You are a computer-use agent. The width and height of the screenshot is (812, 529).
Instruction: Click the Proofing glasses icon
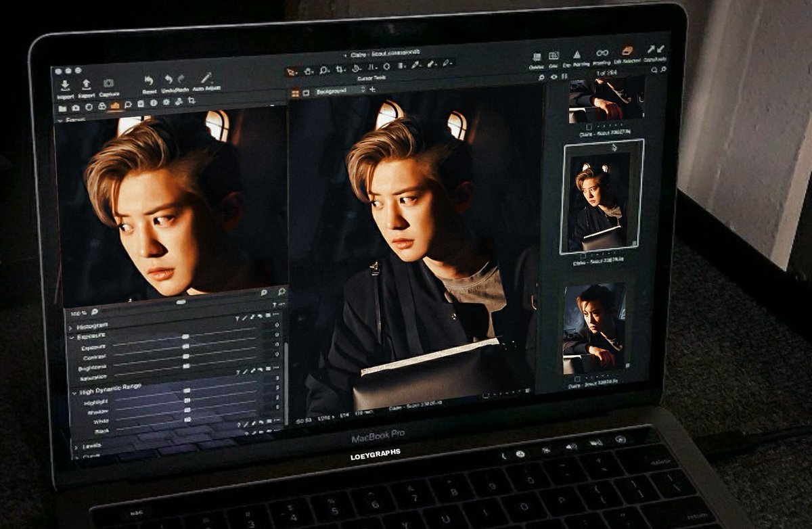point(602,53)
